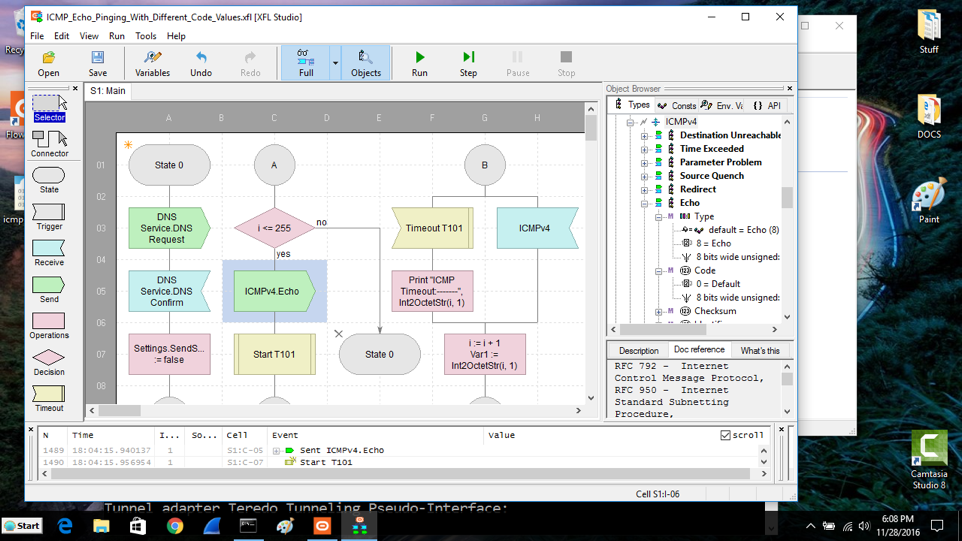Click the Save toolbar button
962x541 pixels.
coord(98,63)
